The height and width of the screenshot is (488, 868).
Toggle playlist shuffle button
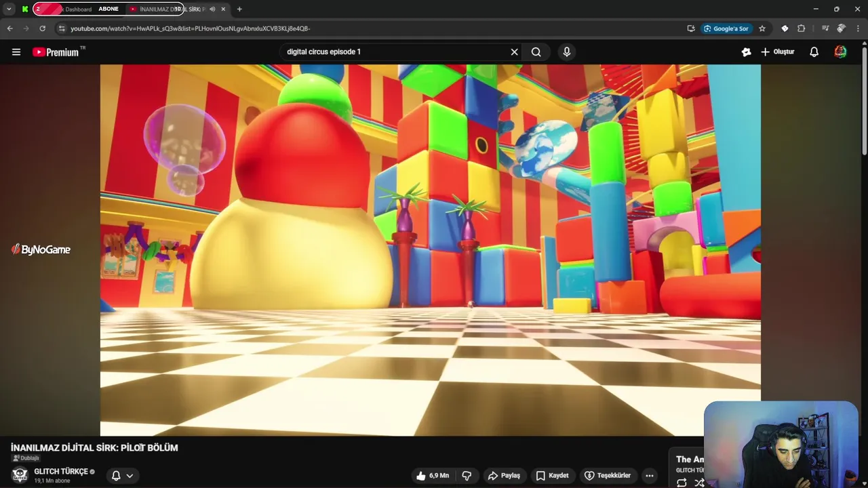click(699, 483)
